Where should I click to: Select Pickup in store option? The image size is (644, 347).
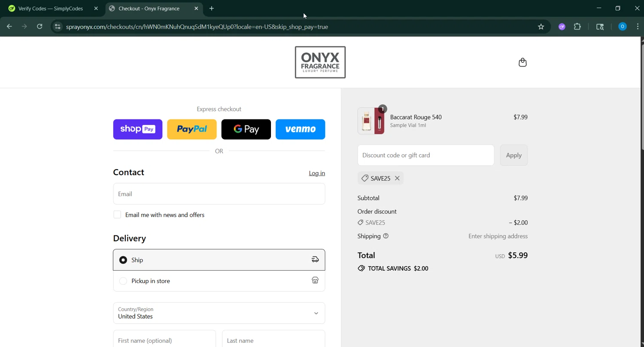click(x=219, y=281)
